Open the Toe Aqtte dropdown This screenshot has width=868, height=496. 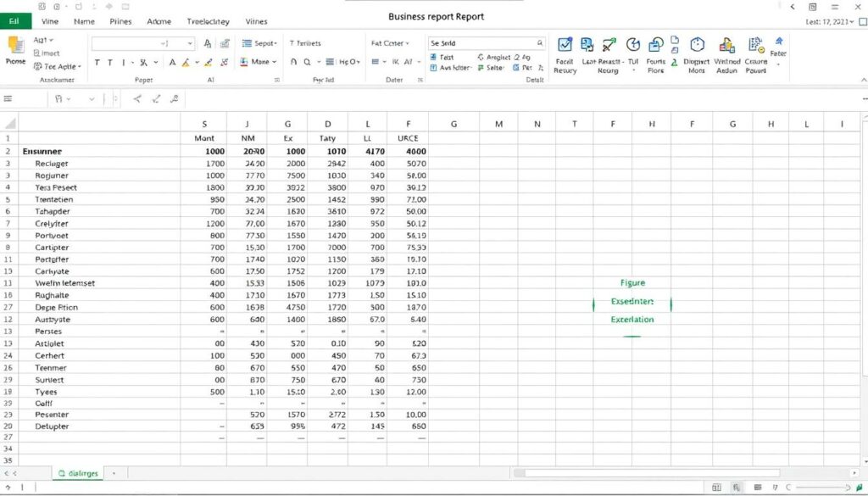58,66
